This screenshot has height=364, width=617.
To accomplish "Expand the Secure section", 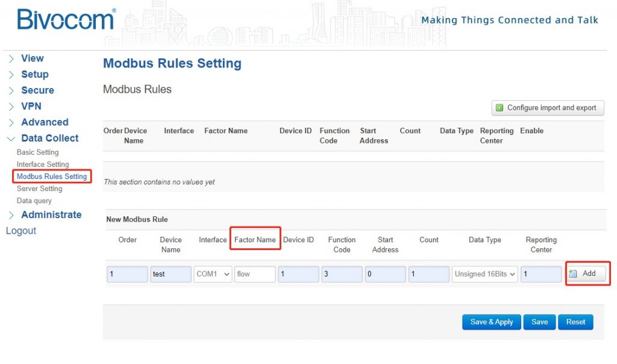I will pyautogui.click(x=37, y=90).
